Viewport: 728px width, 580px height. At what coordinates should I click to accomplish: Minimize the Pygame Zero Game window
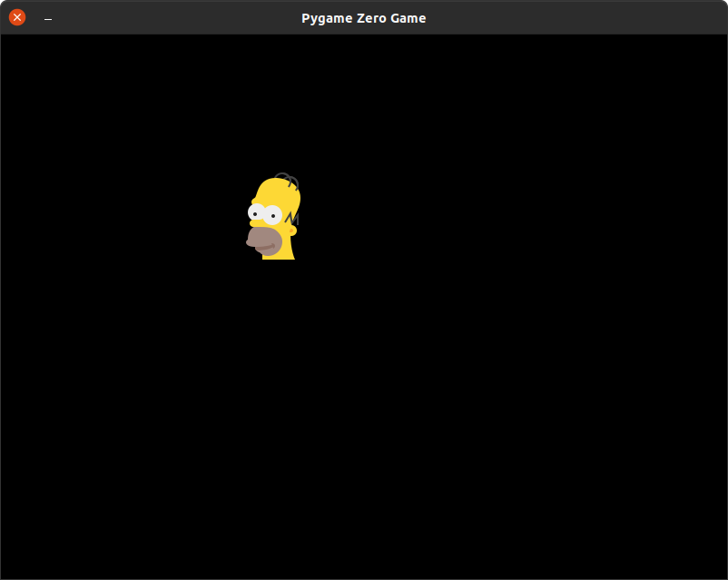click(48, 18)
